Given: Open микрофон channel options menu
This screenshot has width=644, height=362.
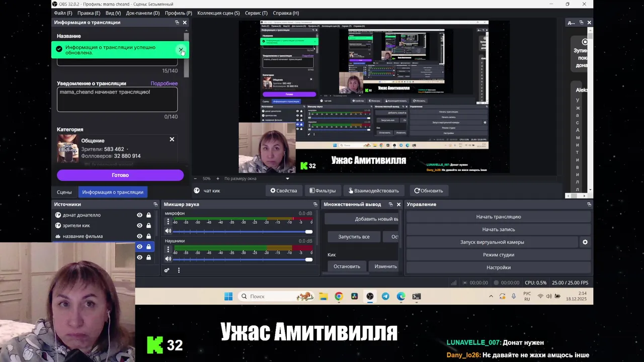Looking at the screenshot, I should tap(168, 222).
